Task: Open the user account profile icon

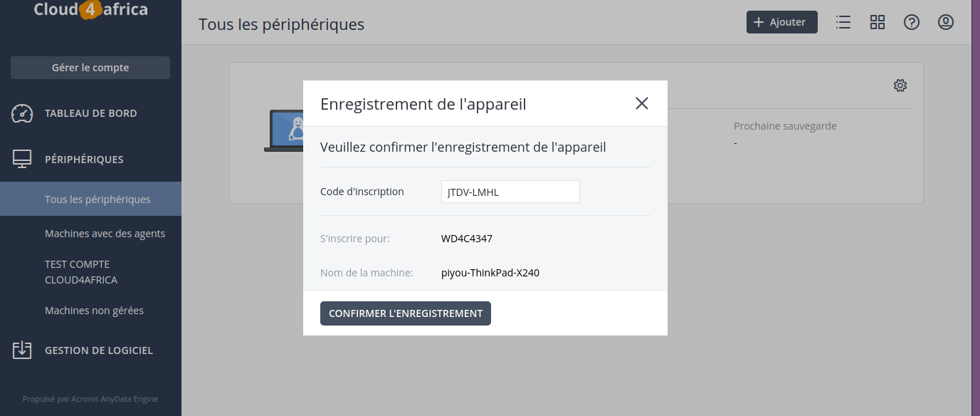Action: (x=946, y=22)
